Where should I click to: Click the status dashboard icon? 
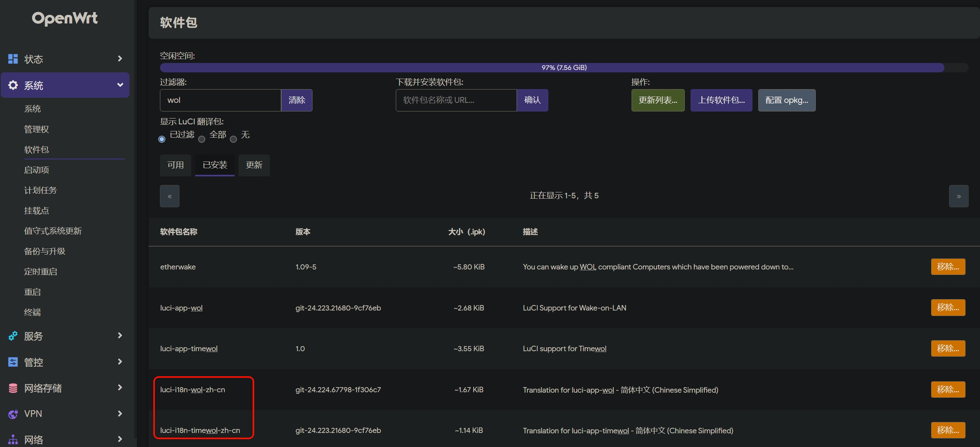(13, 59)
